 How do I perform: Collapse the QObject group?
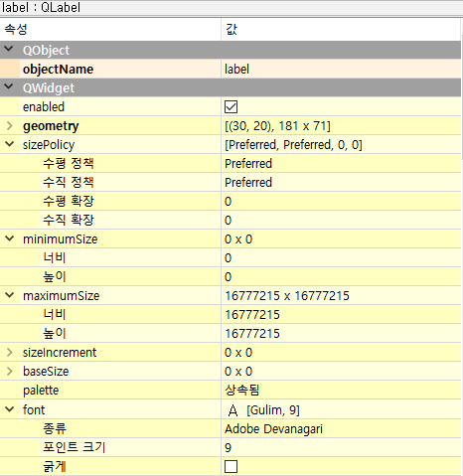click(x=9, y=50)
